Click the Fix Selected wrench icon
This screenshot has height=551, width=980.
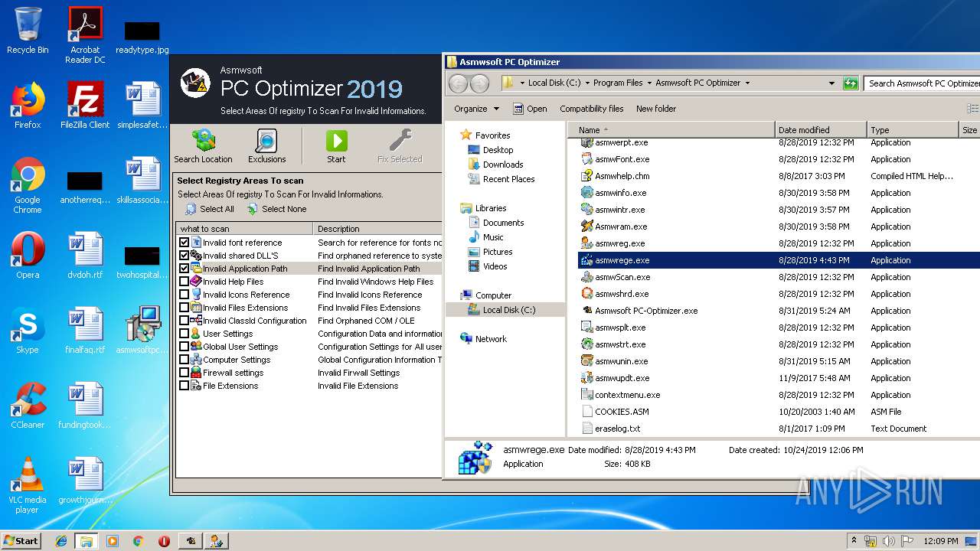pos(400,141)
